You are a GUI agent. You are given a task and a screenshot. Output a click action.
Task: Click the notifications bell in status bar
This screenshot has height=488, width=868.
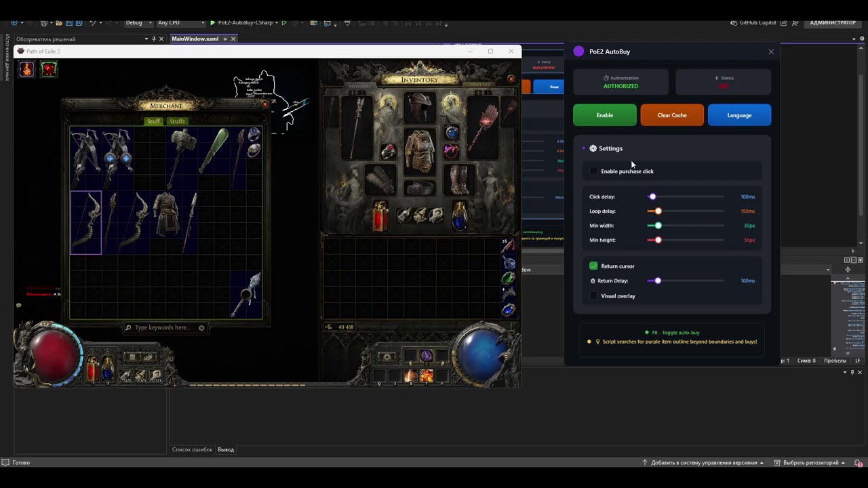pos(858,463)
